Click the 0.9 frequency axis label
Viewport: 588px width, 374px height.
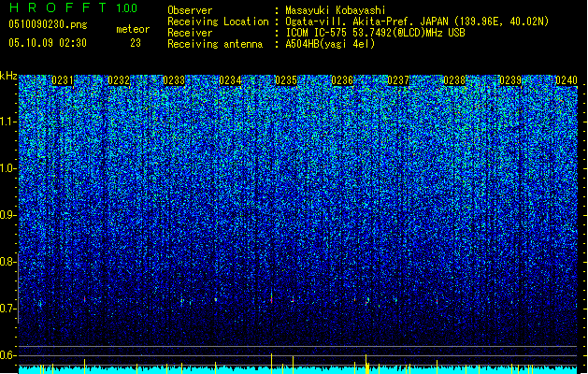point(8,215)
